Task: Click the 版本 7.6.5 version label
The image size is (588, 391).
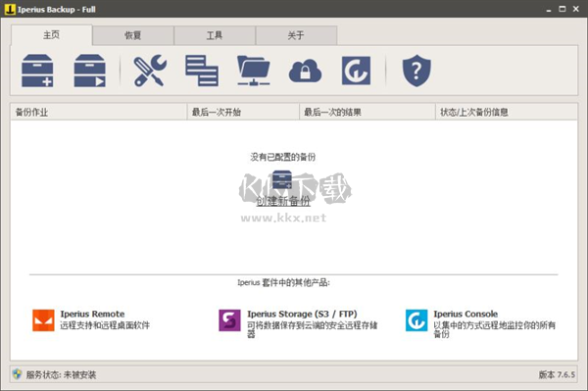Action: point(557,374)
